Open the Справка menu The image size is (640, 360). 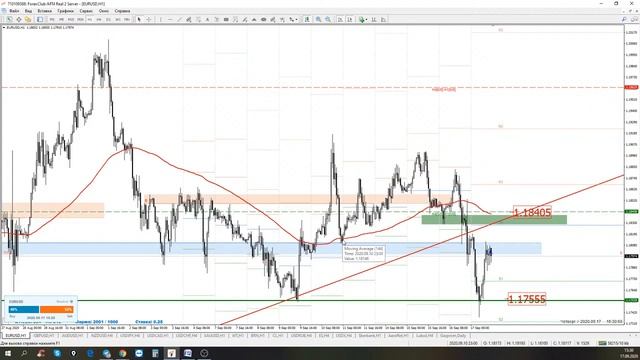coord(122,11)
